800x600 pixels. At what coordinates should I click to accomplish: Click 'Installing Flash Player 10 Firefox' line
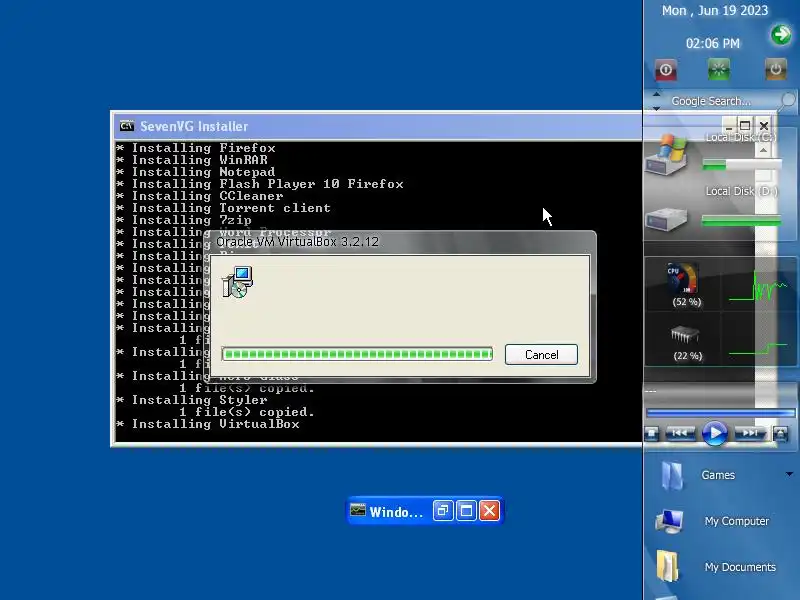260,184
